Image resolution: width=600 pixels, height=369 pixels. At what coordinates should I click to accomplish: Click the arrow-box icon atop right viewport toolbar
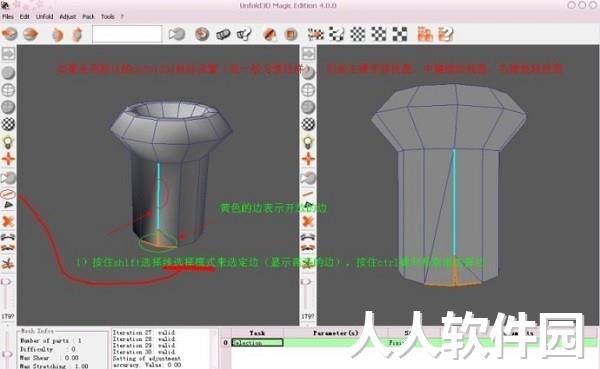308,54
